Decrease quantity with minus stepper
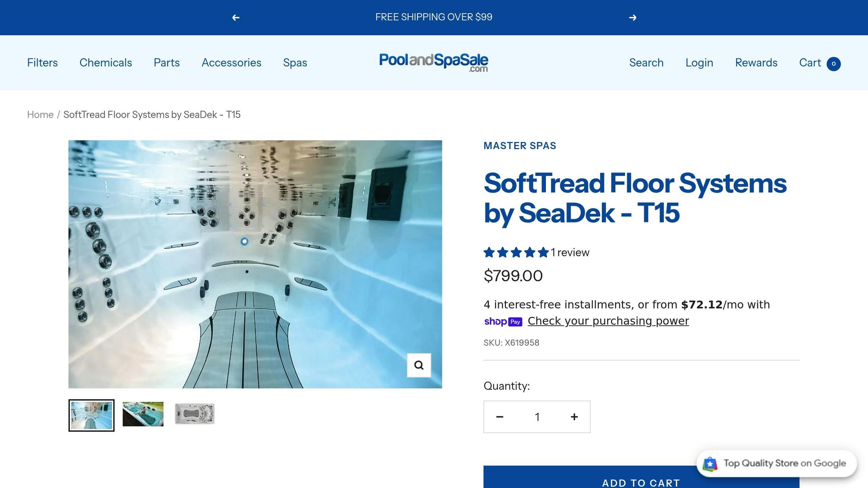868x488 pixels. tap(500, 417)
